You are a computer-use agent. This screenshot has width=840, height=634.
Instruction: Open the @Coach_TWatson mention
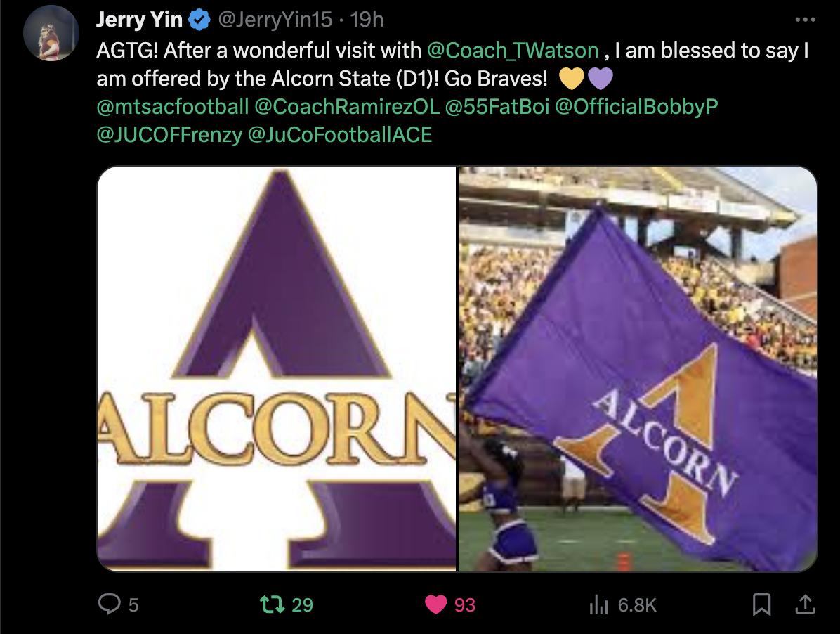coord(513,51)
